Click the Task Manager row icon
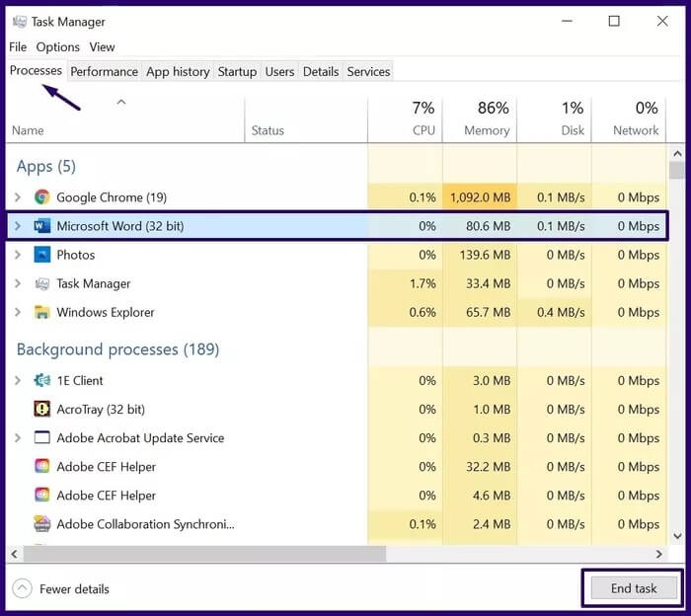 point(41,283)
